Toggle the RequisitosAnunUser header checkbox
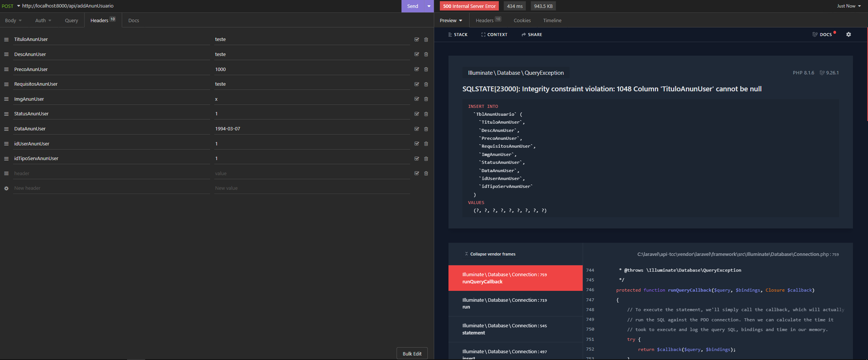This screenshot has width=868, height=360. coord(417,84)
